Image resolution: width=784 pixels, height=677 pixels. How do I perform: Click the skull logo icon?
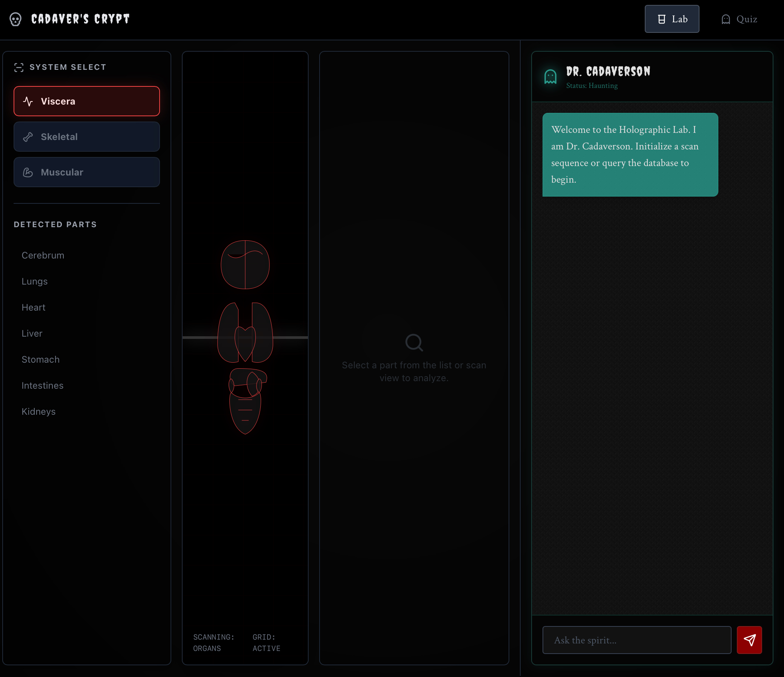point(15,19)
